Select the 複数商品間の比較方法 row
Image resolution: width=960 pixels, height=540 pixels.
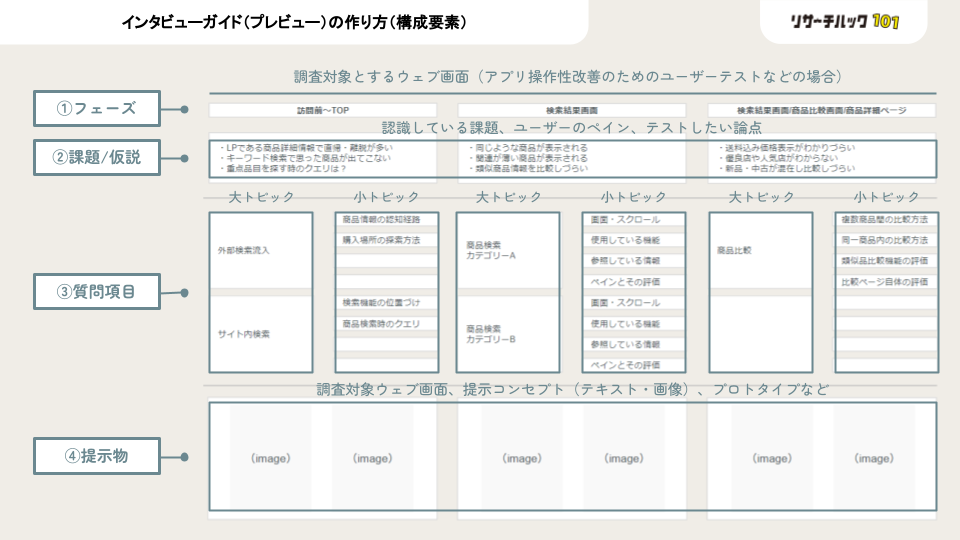pyautogui.click(x=887, y=219)
